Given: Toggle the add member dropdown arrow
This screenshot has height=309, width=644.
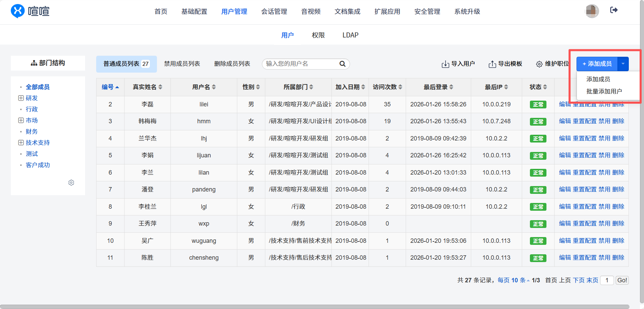Looking at the screenshot, I should click(623, 64).
